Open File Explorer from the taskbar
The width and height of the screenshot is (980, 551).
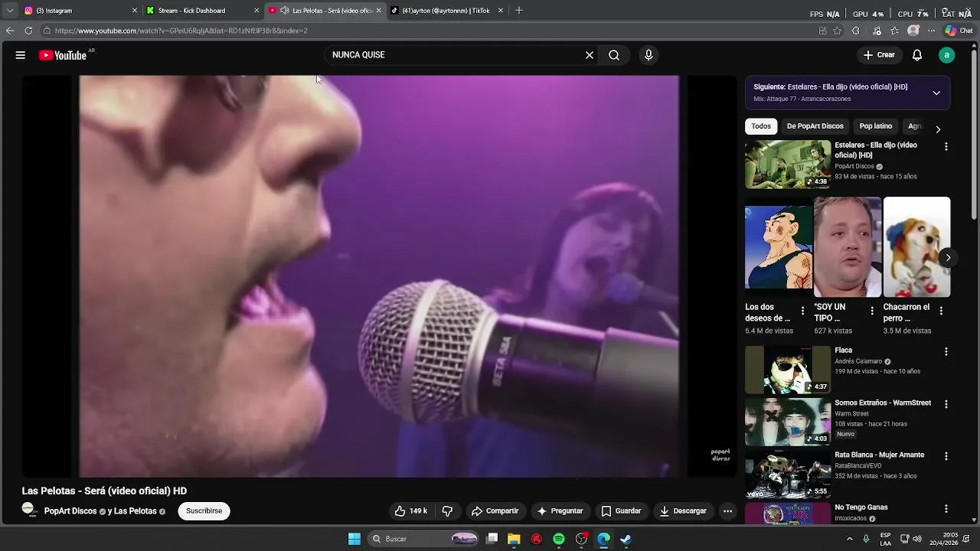point(514,539)
